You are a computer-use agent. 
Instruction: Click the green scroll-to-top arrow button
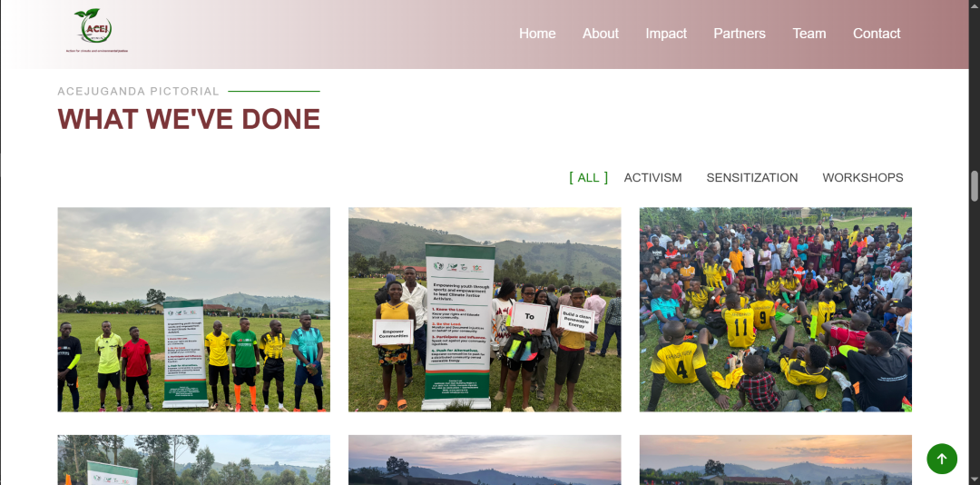pos(942,459)
